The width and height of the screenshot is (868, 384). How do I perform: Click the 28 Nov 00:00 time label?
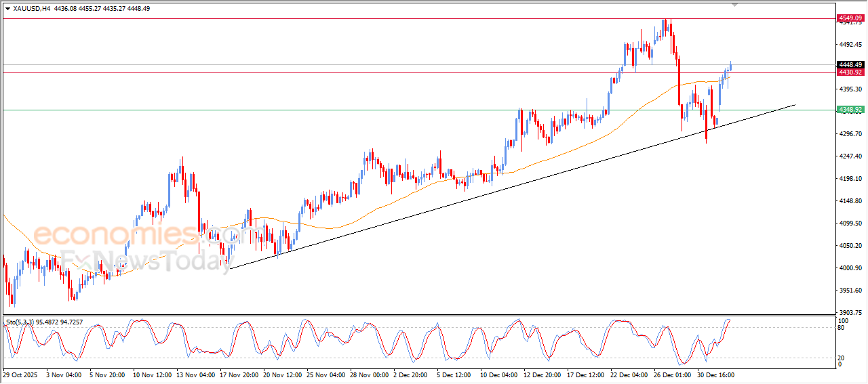tap(370, 375)
